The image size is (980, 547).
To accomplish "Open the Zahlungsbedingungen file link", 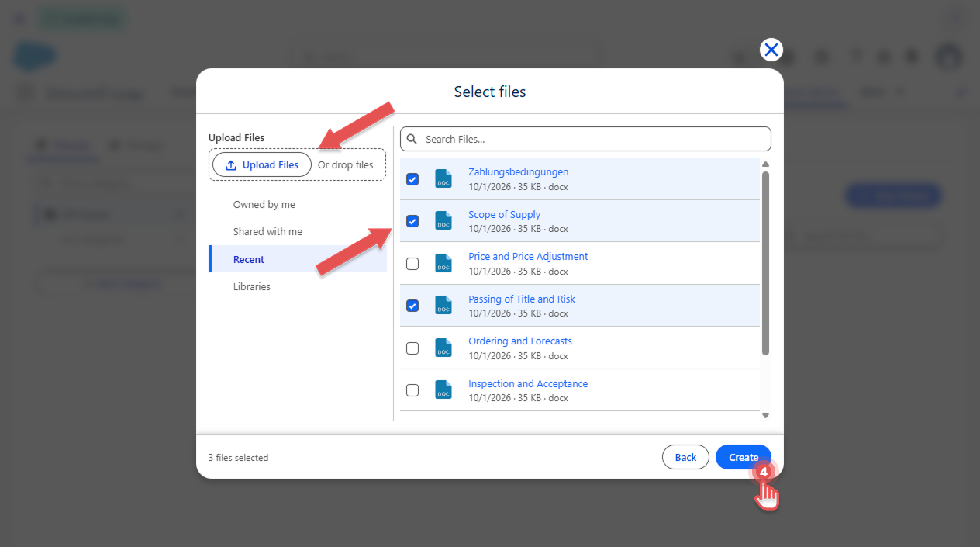I will [x=518, y=172].
